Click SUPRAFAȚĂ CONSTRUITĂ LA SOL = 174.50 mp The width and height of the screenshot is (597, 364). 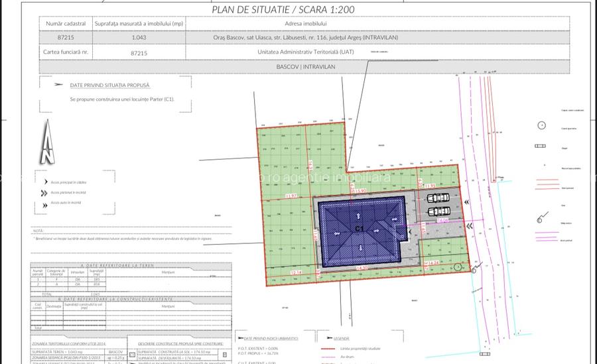point(173,352)
